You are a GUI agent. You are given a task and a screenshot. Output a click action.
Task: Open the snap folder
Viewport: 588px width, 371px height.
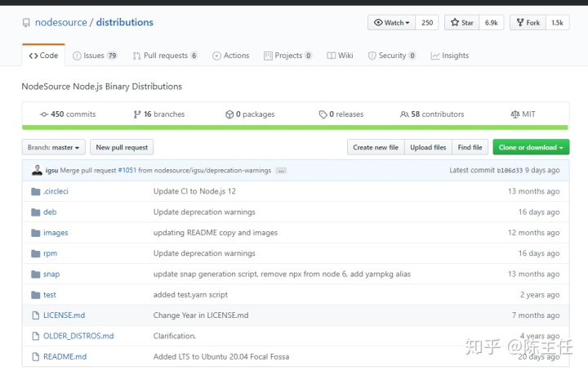pos(51,275)
